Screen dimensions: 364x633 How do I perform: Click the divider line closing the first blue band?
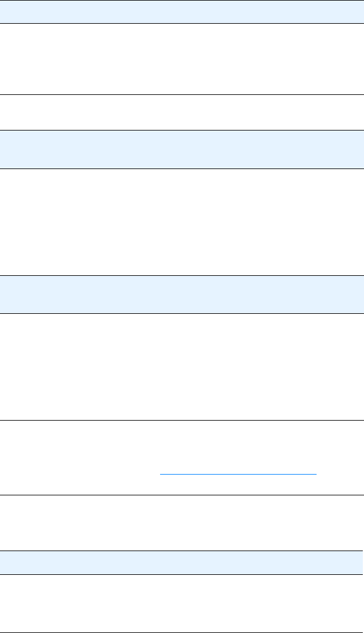pos(182,23)
